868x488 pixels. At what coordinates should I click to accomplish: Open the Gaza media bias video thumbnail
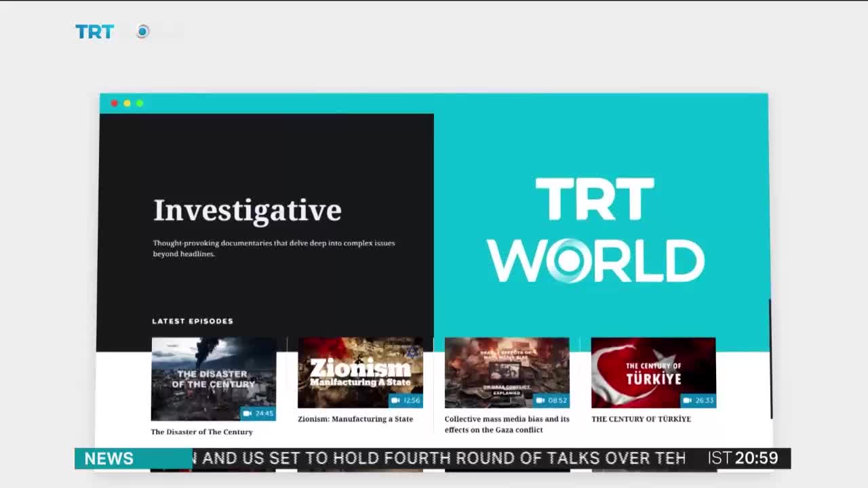(x=507, y=373)
